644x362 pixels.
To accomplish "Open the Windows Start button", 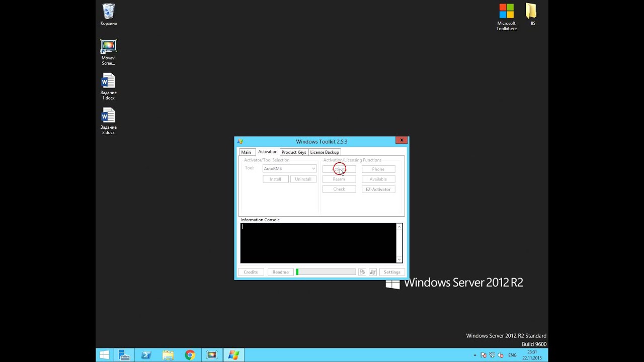I will click(104, 355).
